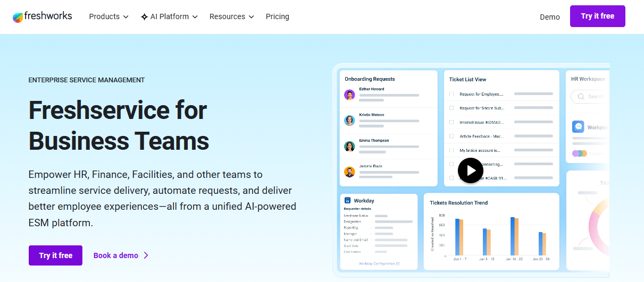
Task: Click the Workday app icon
Action: click(x=348, y=201)
